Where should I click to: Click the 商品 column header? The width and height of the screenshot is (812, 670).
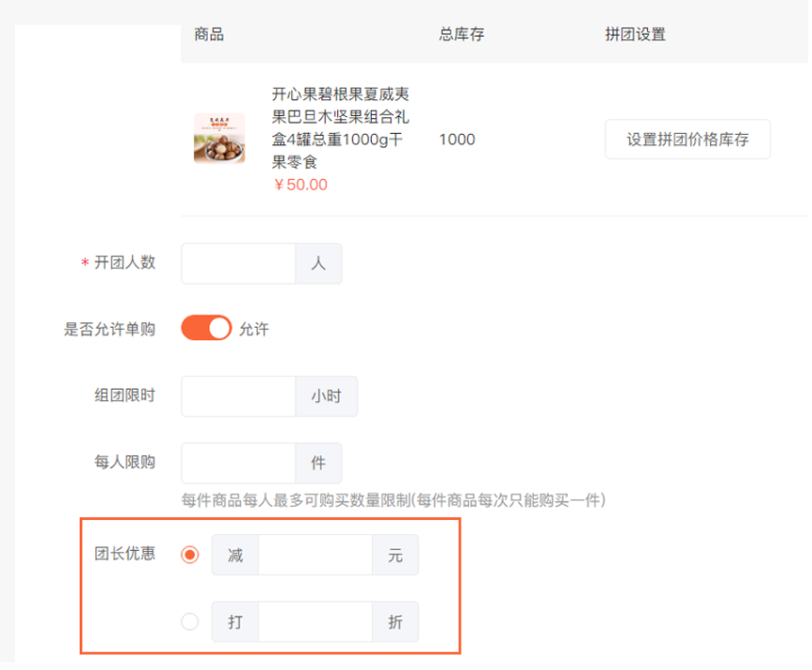(x=209, y=34)
